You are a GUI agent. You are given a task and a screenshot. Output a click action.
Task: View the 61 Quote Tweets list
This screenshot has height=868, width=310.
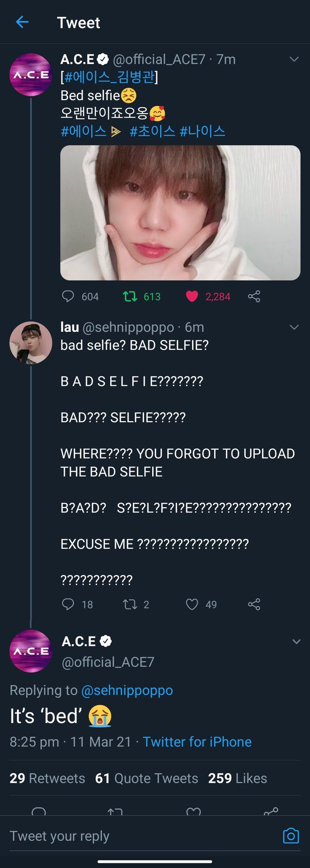tap(147, 778)
